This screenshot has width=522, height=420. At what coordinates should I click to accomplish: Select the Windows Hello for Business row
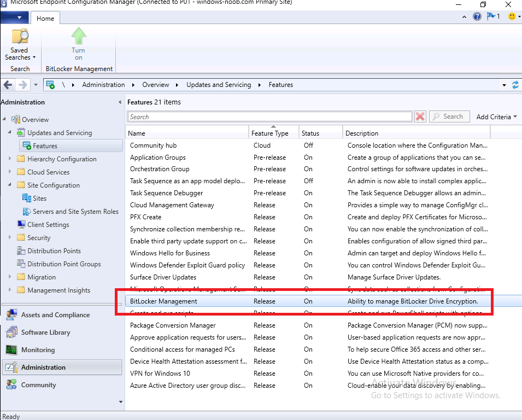(324, 253)
